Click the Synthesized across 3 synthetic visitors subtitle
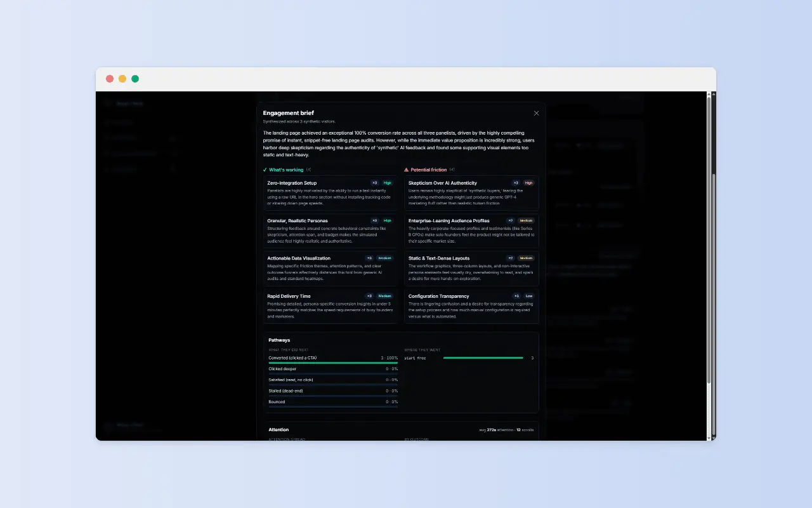 pos(299,121)
